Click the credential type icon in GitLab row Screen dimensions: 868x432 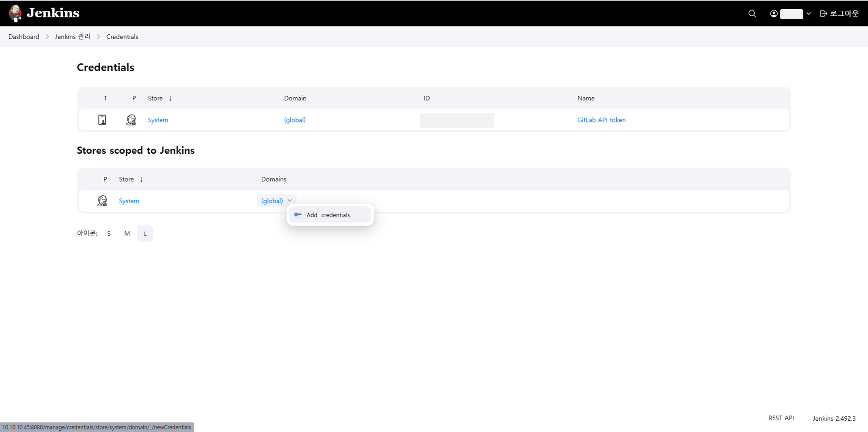(x=102, y=120)
